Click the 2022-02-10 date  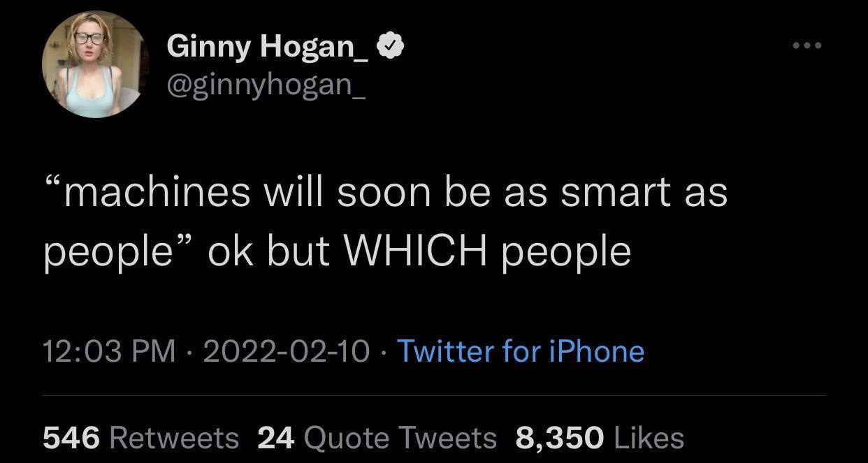(x=286, y=351)
